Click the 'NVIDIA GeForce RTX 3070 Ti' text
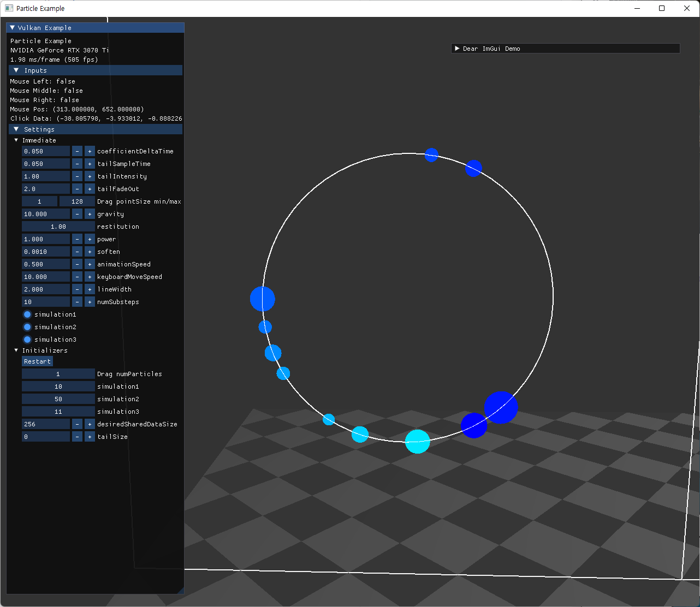Screen dimensions: 700x607 pyautogui.click(x=60, y=50)
